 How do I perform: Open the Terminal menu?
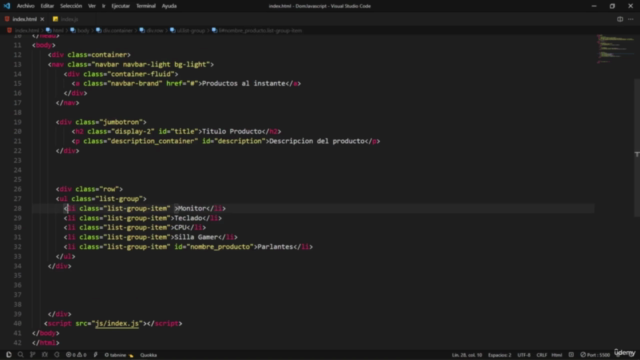[146, 6]
